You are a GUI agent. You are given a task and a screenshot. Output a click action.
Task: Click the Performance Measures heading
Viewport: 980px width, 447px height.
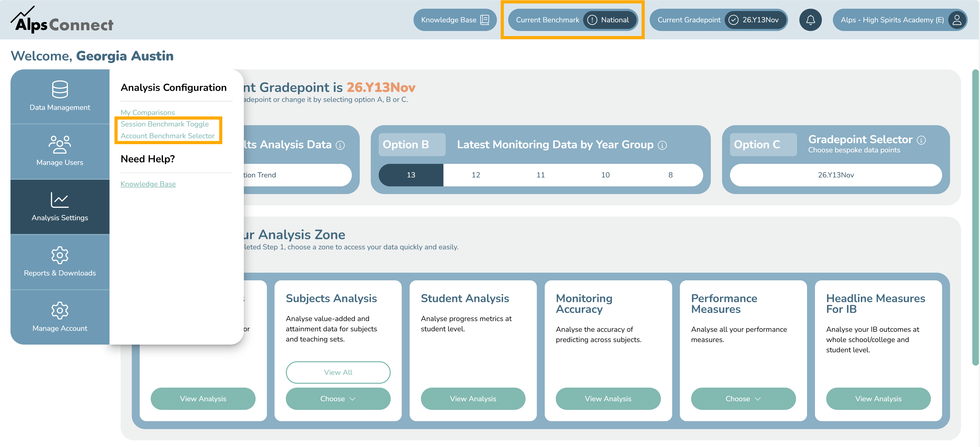[724, 304]
